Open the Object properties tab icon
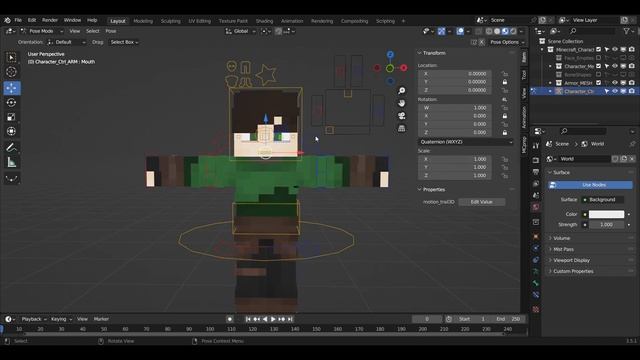640x360 pixels. point(536,236)
